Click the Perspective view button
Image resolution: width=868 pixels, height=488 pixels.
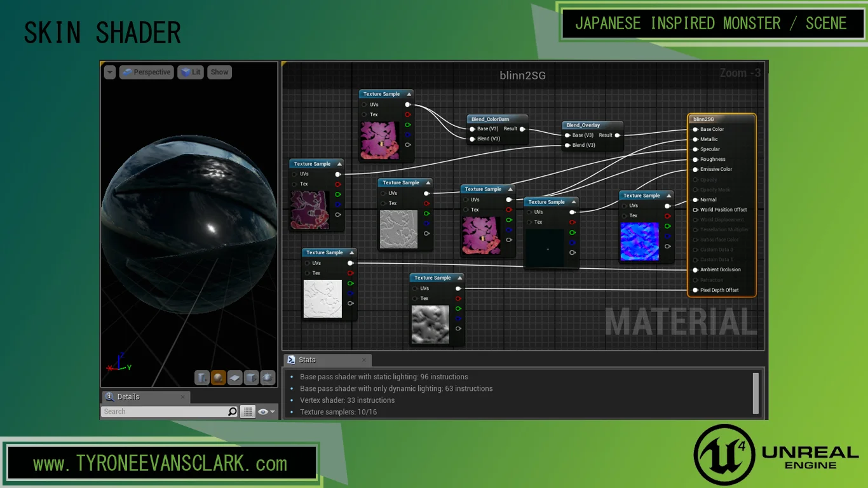pyautogui.click(x=146, y=72)
